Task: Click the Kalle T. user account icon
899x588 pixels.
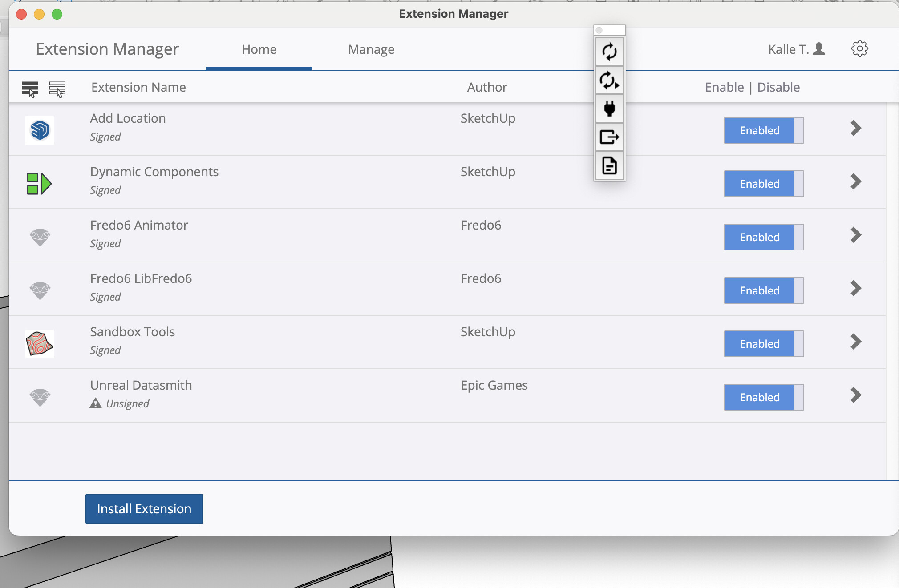Action: pos(818,49)
